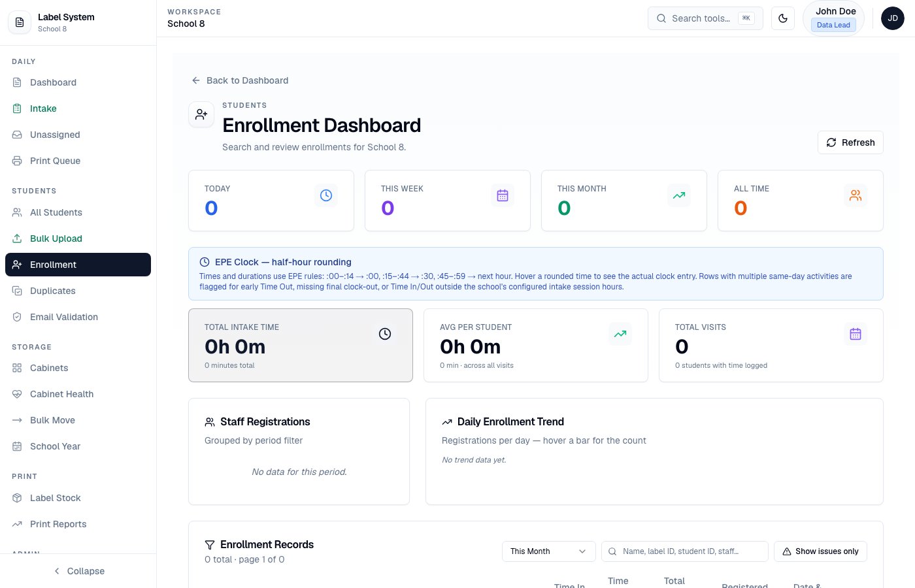
Task: Open the Unassigned section
Action: point(78,135)
